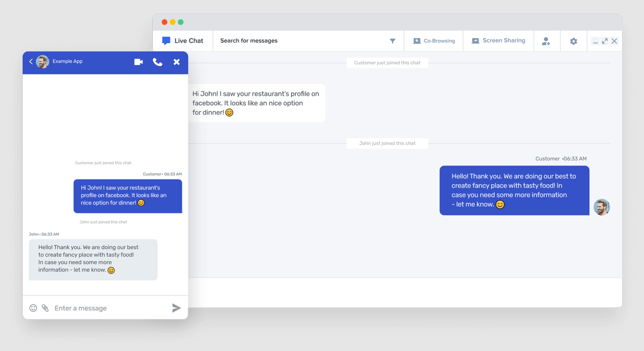Click the agent avatar beside the blue reply
Image resolution: width=644 pixels, height=351 pixels.
602,207
